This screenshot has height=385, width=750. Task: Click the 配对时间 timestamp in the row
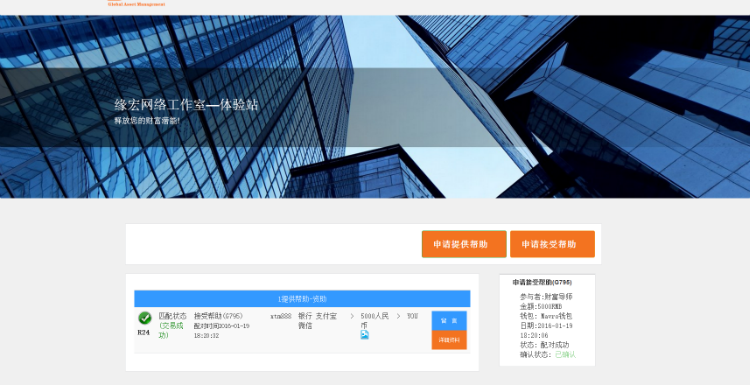pyautogui.click(x=221, y=330)
